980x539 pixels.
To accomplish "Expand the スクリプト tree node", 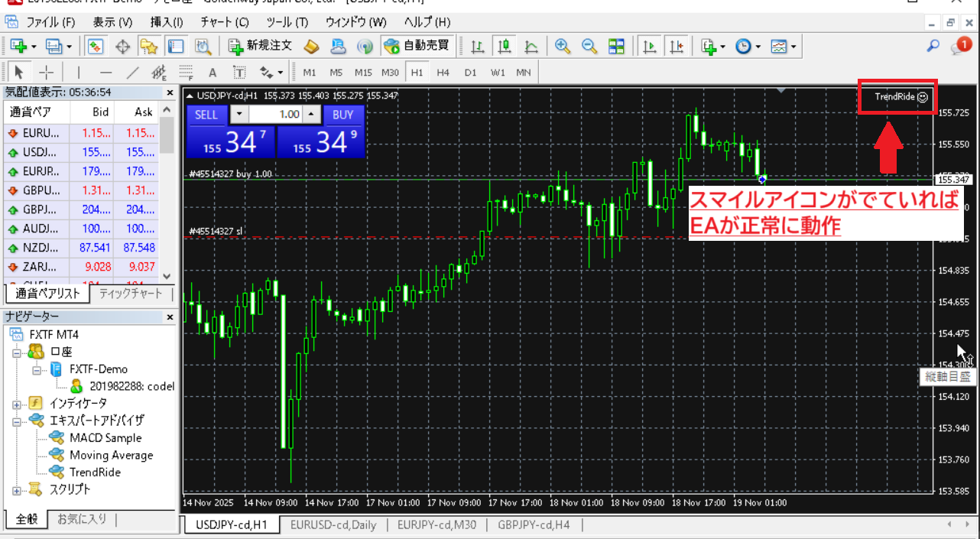I will (17, 489).
